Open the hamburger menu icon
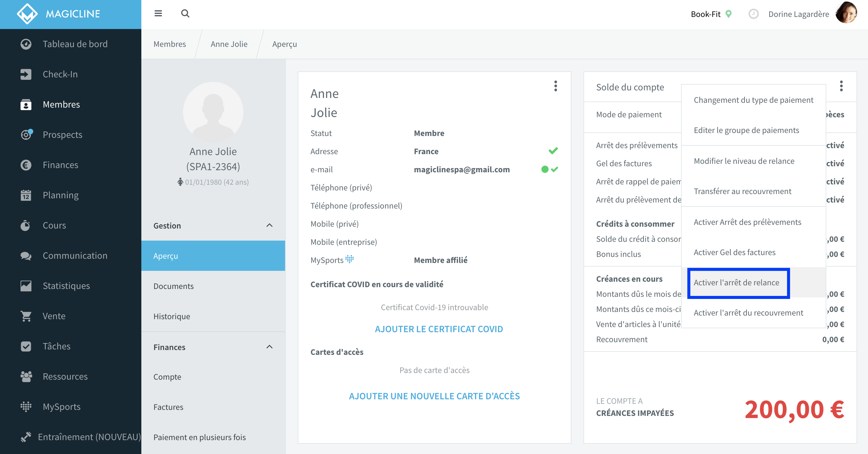 158,14
